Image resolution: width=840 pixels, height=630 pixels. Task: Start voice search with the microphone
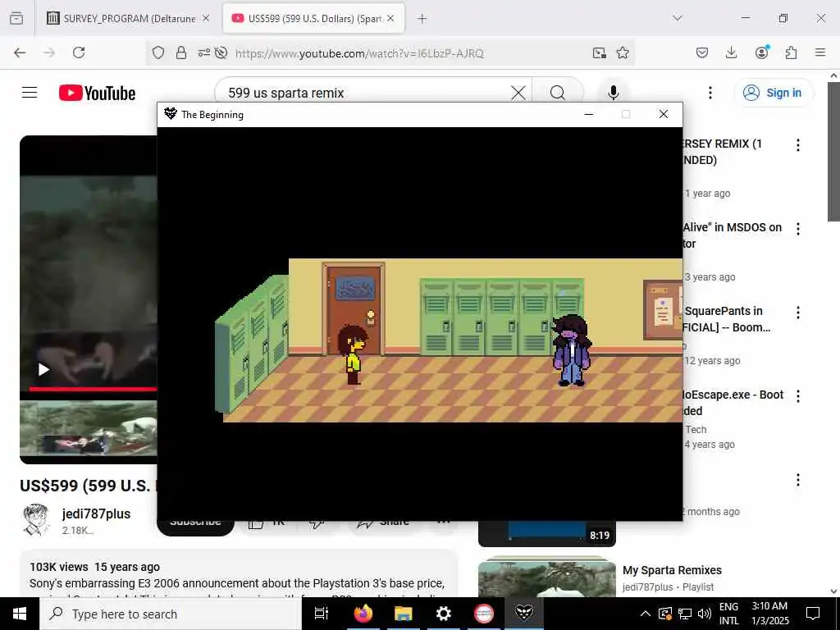point(614,94)
